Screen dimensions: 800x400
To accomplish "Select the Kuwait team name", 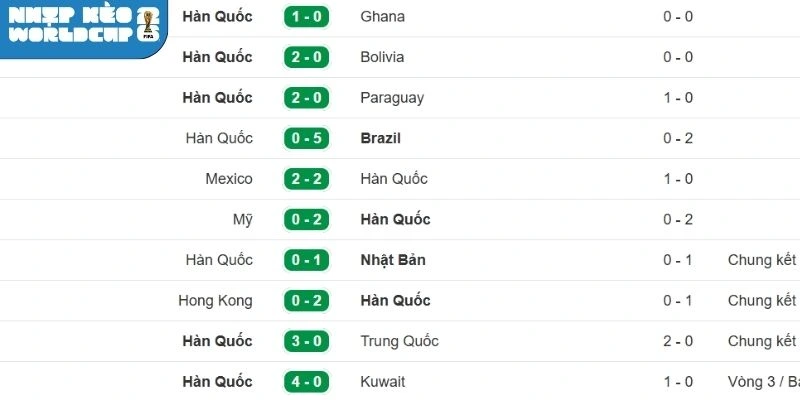I will coord(383,382).
